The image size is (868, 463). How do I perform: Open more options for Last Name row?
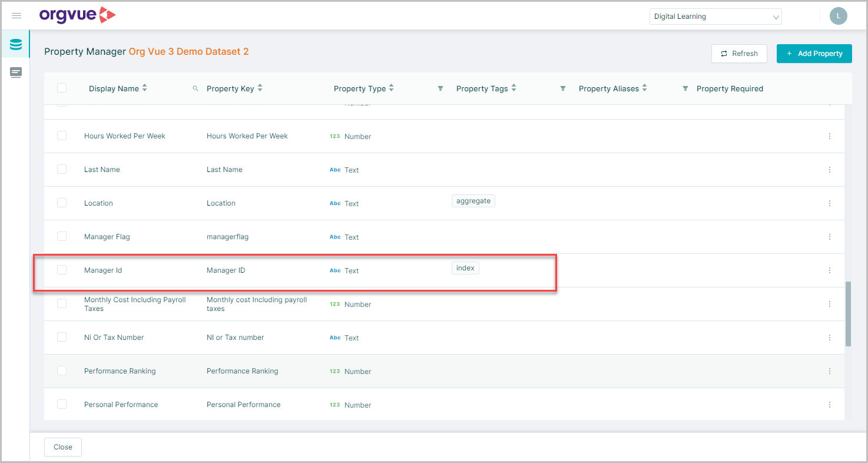[x=830, y=170]
